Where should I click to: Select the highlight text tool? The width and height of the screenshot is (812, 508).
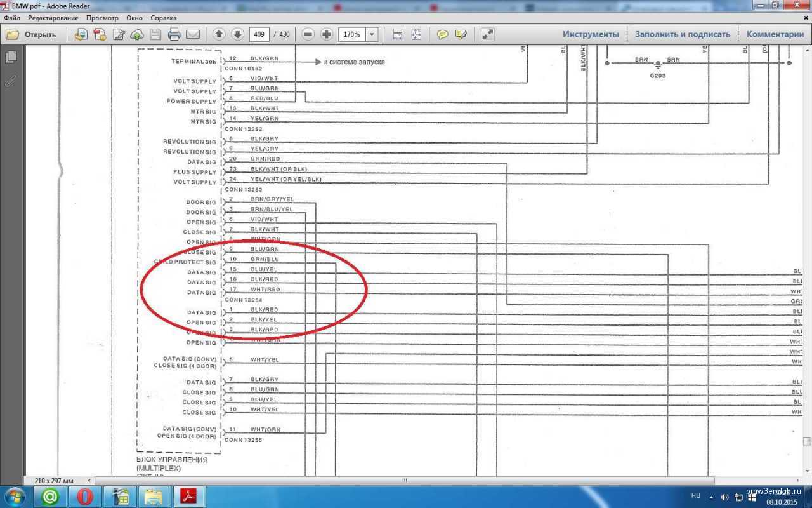point(461,34)
